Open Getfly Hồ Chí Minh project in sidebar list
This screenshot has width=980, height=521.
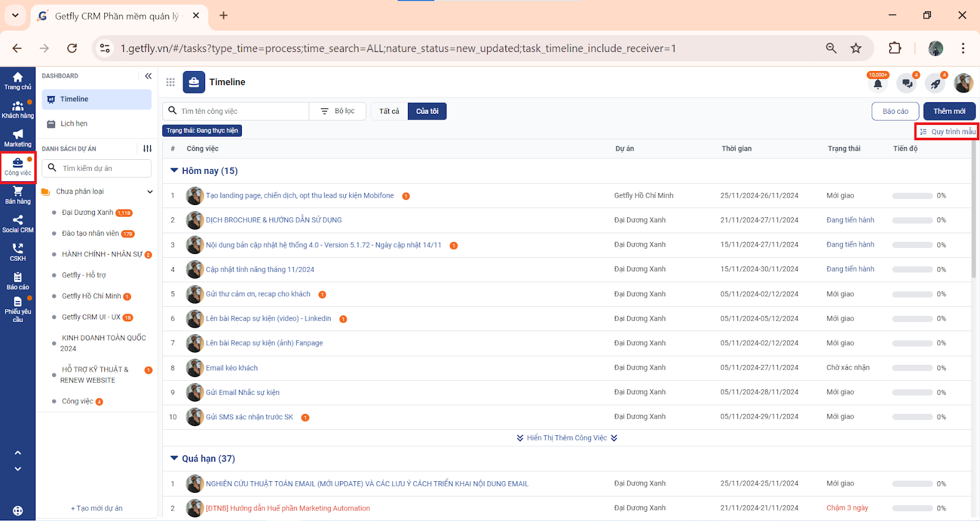pyautogui.click(x=91, y=296)
